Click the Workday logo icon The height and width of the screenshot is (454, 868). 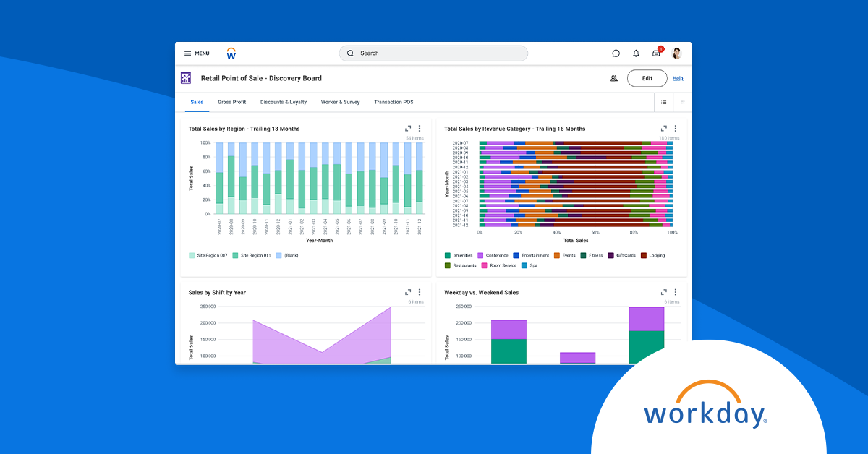pos(231,53)
